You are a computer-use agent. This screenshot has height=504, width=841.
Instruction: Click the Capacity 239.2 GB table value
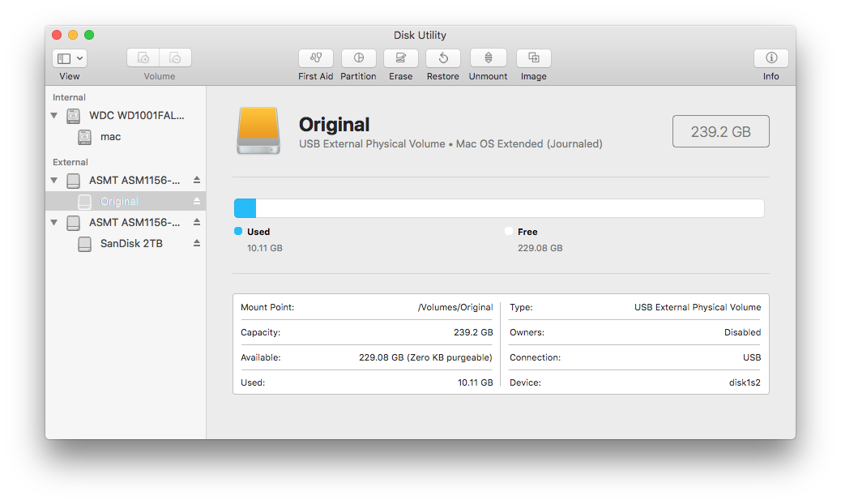(x=473, y=332)
